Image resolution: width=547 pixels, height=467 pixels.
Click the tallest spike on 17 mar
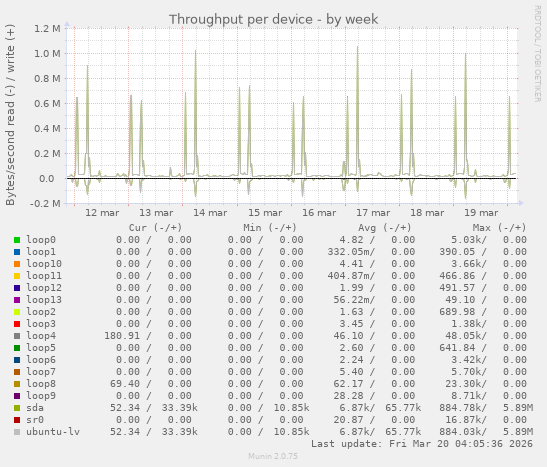(x=358, y=112)
